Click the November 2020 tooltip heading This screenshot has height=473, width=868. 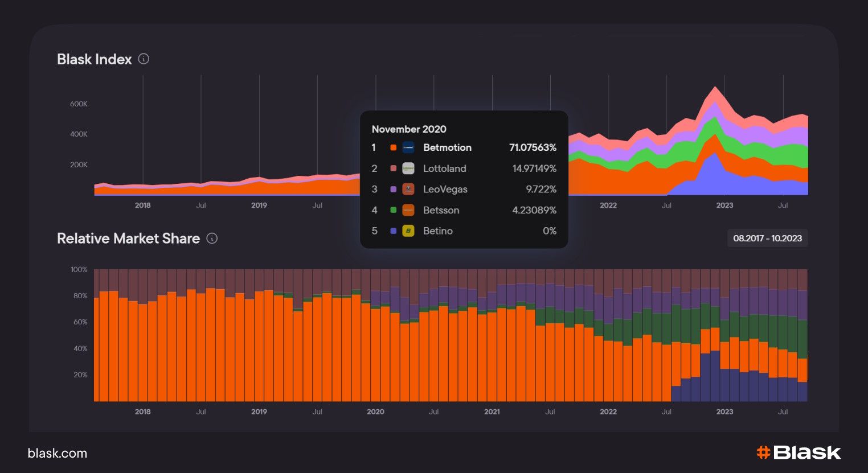(409, 129)
